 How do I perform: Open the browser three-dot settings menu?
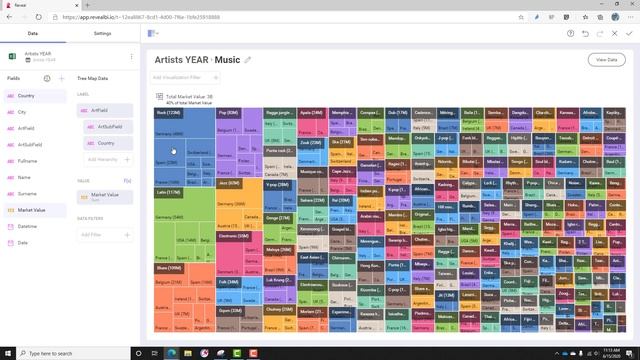click(631, 17)
